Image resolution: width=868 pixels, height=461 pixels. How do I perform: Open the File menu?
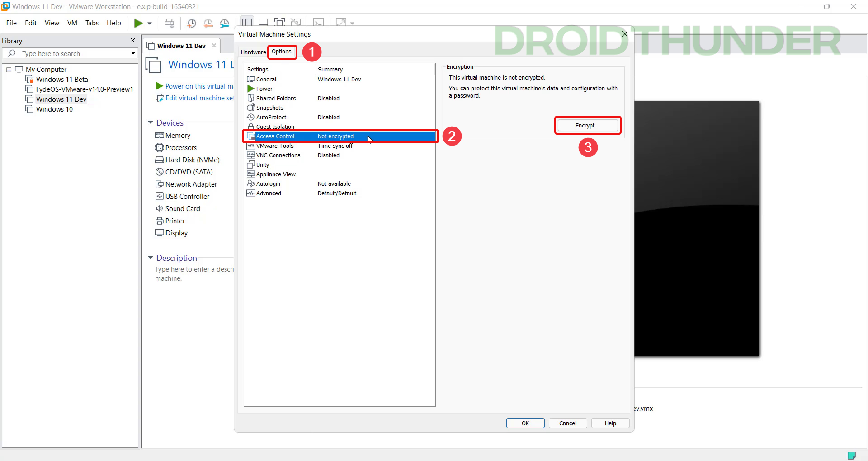tap(11, 23)
